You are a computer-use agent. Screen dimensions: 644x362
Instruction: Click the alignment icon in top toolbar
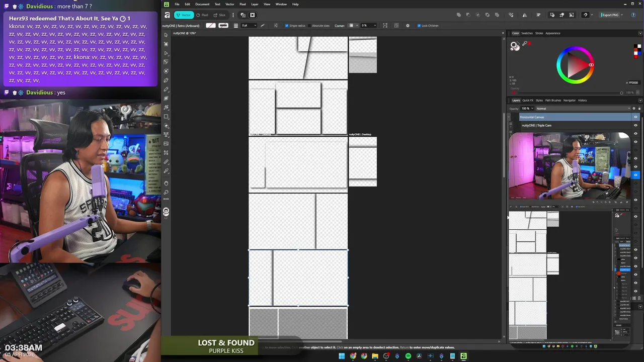[538, 15]
